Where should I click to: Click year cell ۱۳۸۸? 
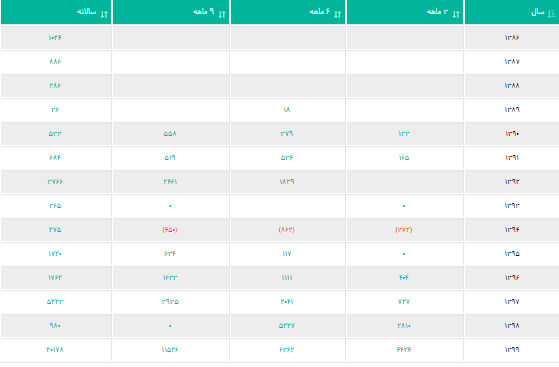tap(512, 85)
